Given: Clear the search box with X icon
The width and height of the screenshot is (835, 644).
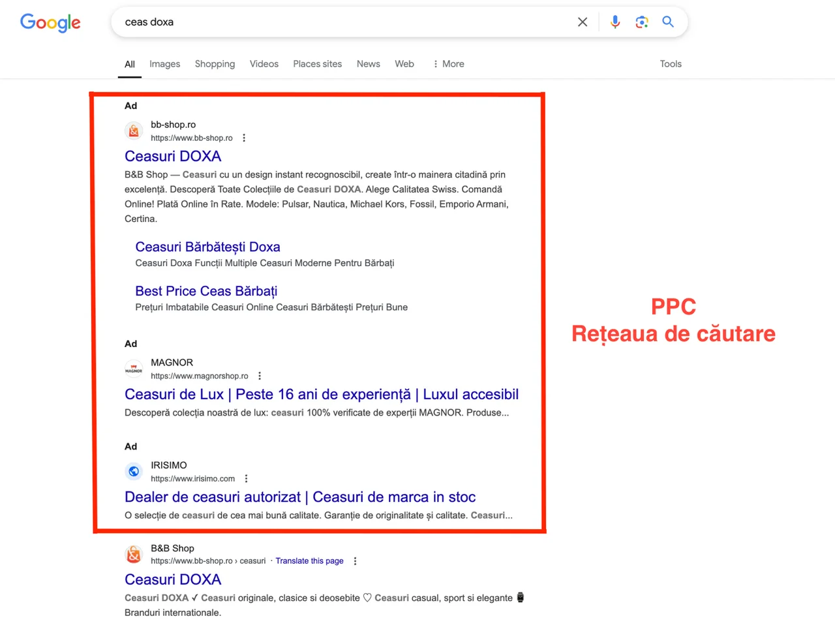Looking at the screenshot, I should pyautogui.click(x=583, y=22).
